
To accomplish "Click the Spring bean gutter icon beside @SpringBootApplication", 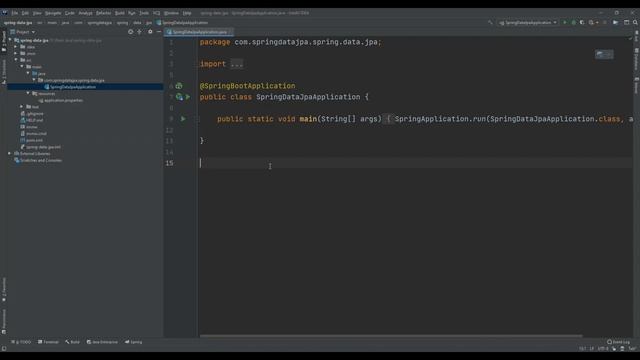I will click(179, 86).
